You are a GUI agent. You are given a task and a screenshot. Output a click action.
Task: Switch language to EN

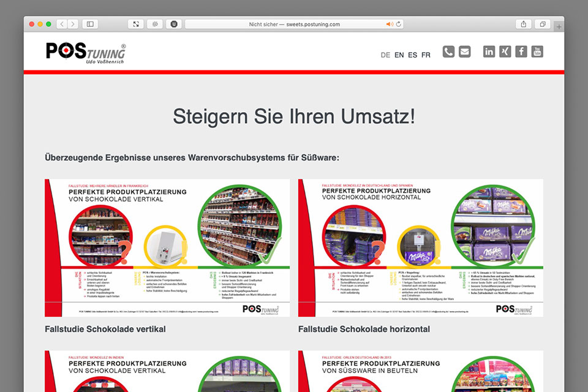coord(399,55)
